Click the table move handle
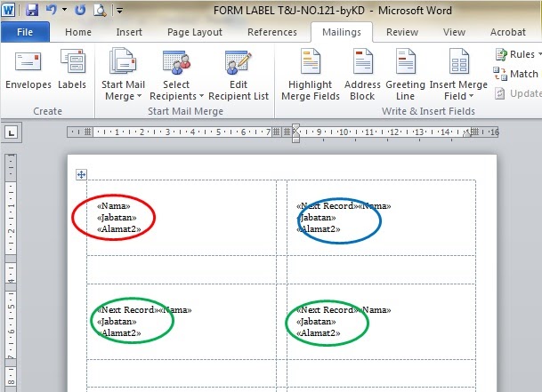 81,174
